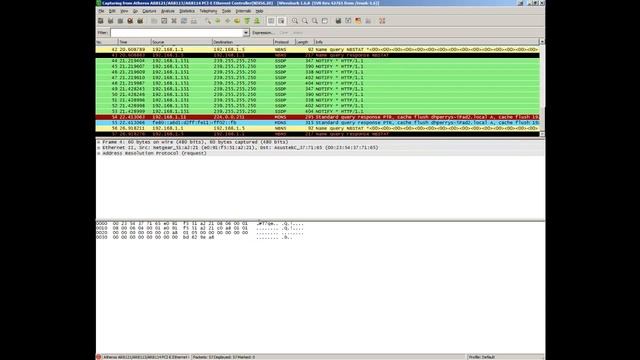Screen dimensions: 640x360
Task: Click the print packets icon
Action: (194, 21)
